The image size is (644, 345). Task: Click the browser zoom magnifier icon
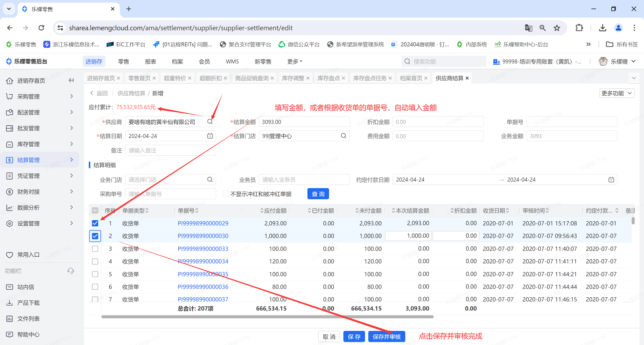click(543, 28)
